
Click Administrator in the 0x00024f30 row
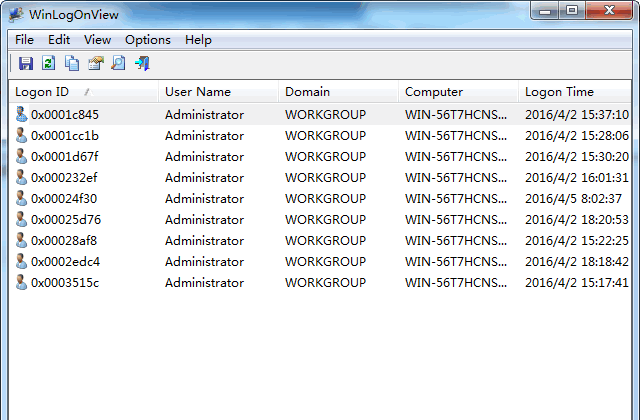[x=204, y=199]
